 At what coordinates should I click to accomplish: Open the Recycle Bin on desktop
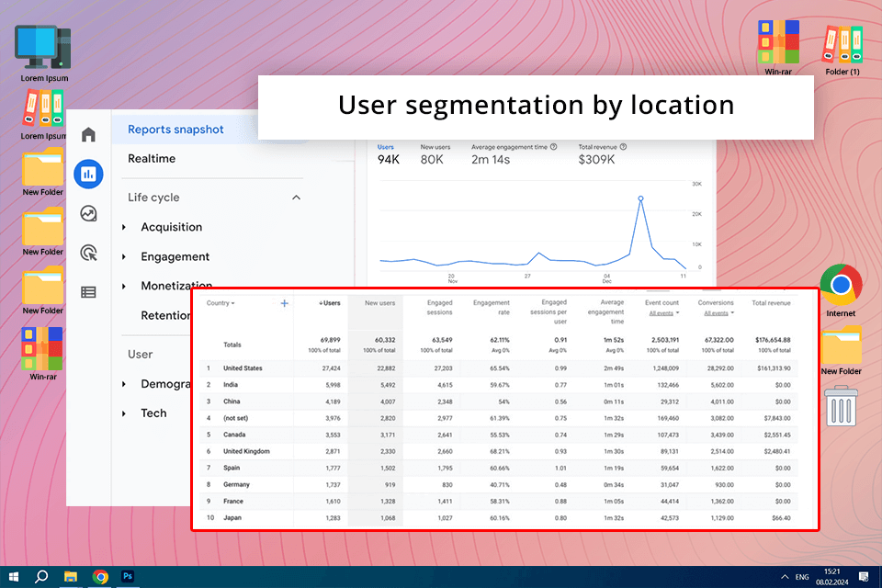(x=841, y=405)
